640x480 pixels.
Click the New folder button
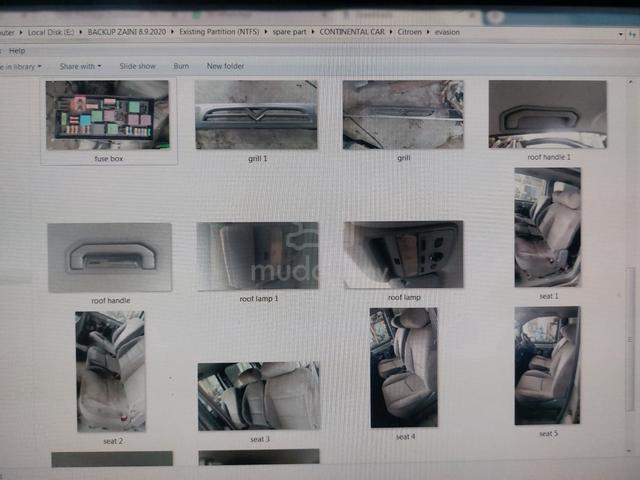[x=225, y=66]
